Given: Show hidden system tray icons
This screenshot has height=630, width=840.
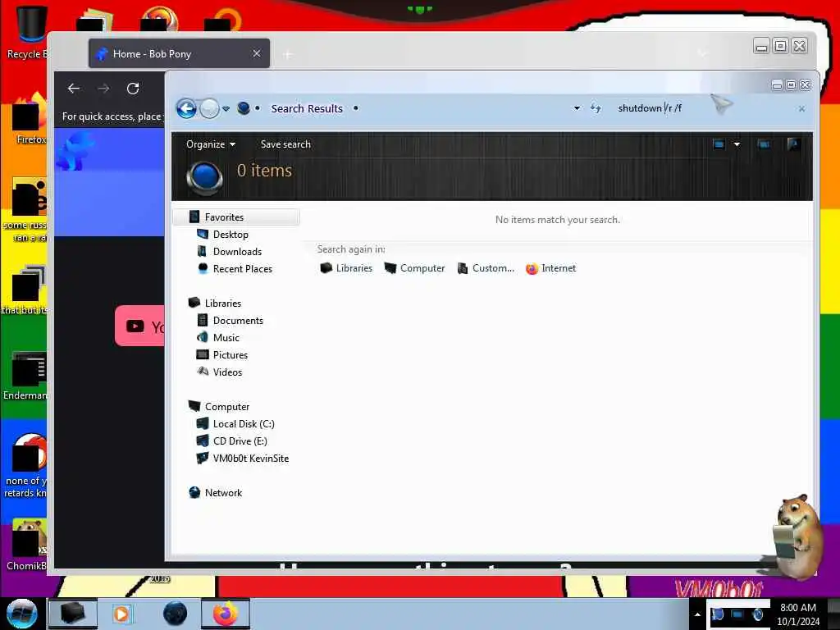Looking at the screenshot, I should coord(697,614).
